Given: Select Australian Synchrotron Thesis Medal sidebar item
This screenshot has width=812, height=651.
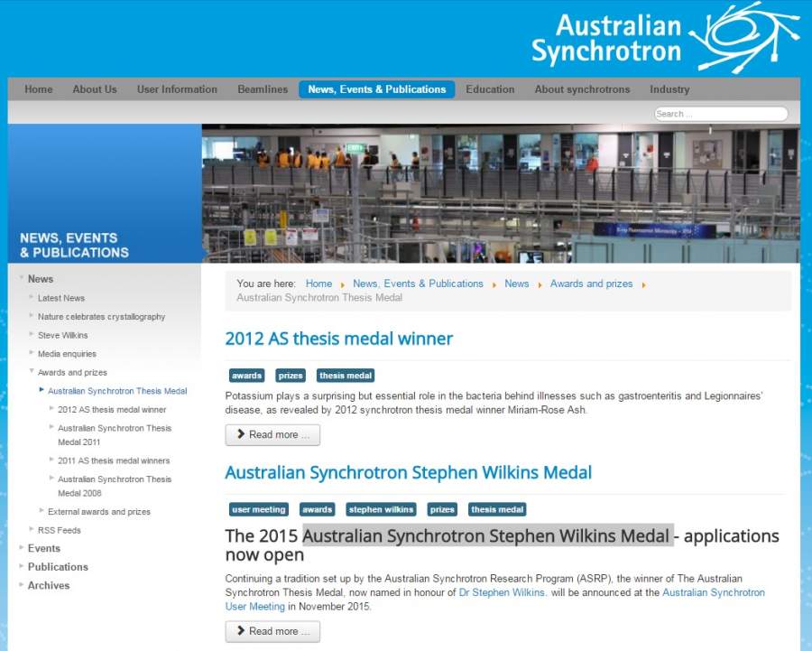Looking at the screenshot, I should (117, 391).
